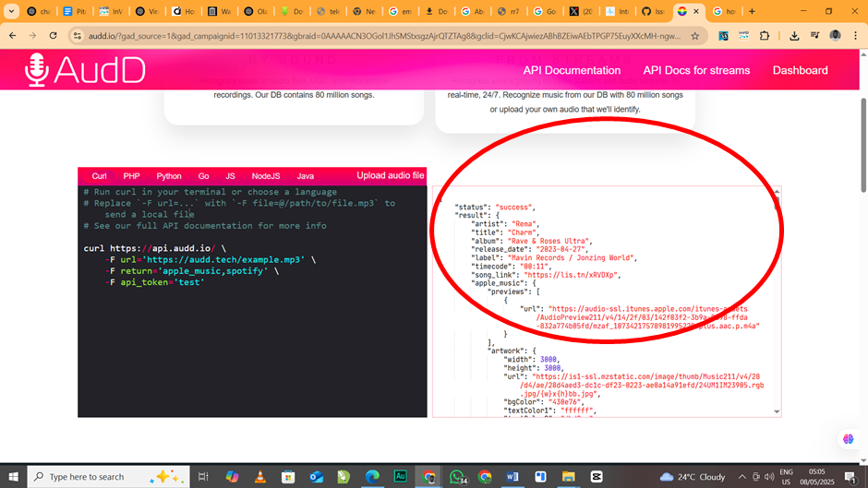Click the https://lis.tn/xRVDXp song link text
Image resolution: width=868 pixels, height=488 pixels.
[x=571, y=275]
